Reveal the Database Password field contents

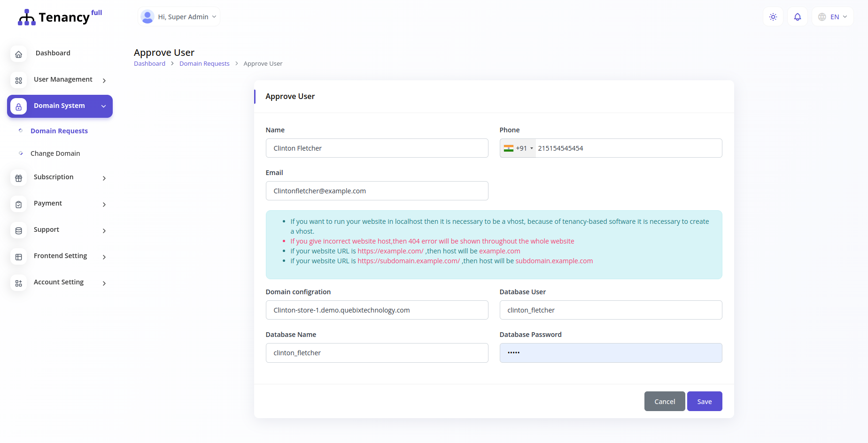tap(611, 352)
